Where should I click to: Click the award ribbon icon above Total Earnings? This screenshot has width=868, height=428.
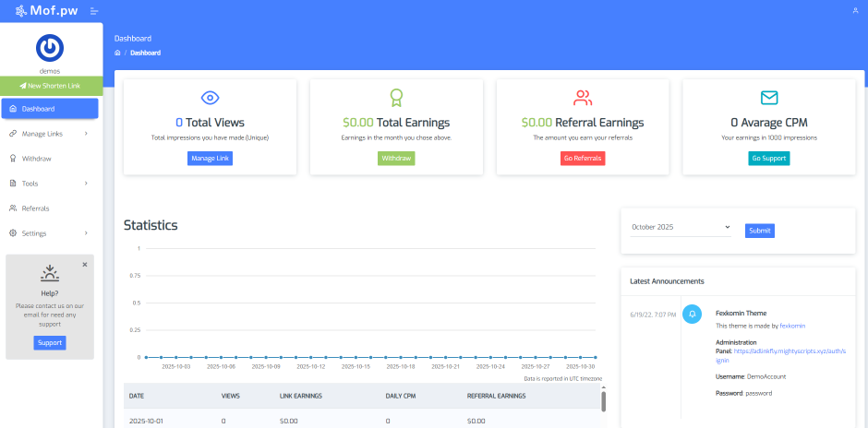[396, 98]
